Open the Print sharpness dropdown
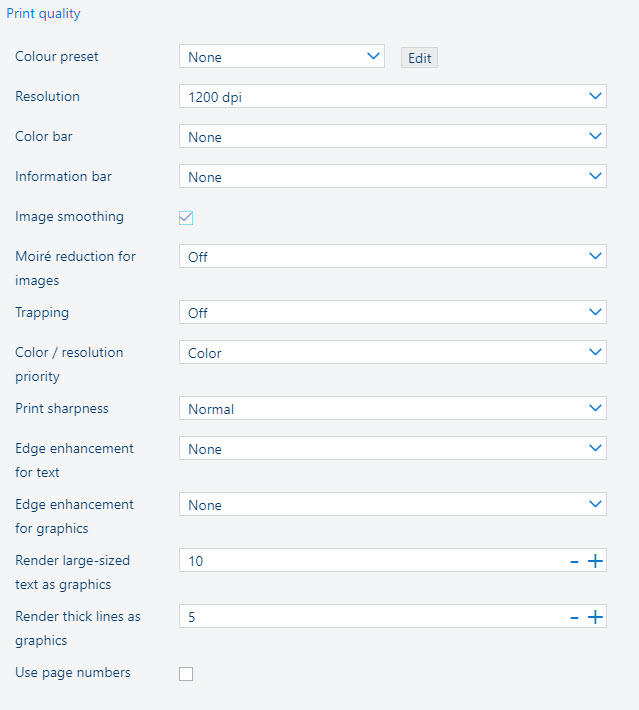This screenshot has width=639, height=710. click(x=392, y=409)
